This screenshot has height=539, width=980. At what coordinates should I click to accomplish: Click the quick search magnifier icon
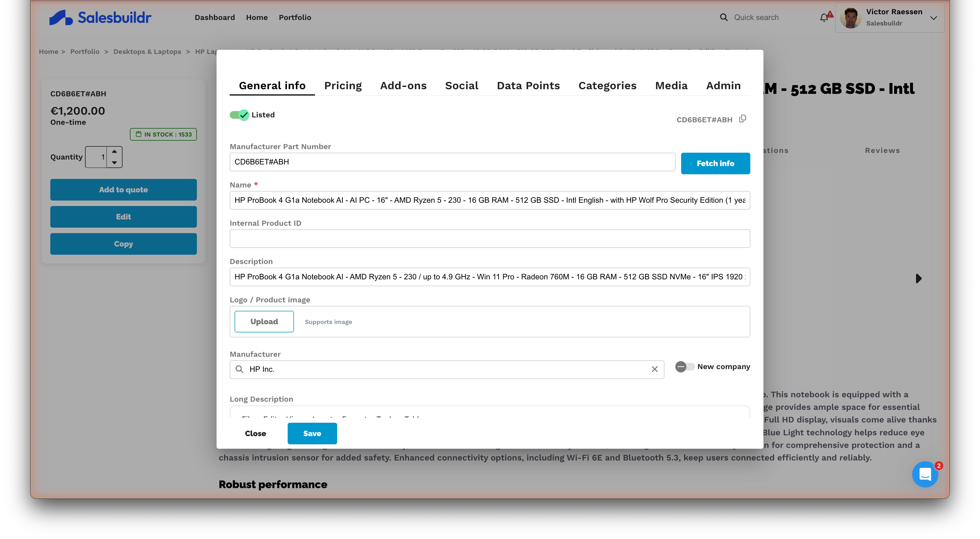pyautogui.click(x=724, y=18)
